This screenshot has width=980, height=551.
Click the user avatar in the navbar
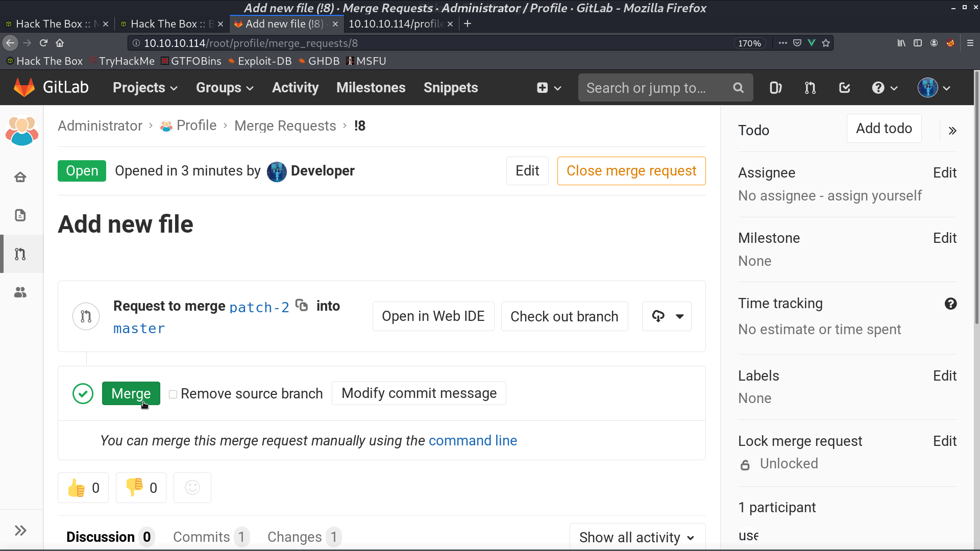click(x=928, y=88)
